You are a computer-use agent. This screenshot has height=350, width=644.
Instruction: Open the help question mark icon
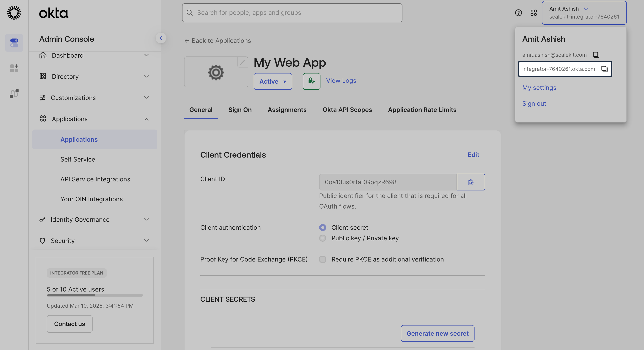click(518, 13)
